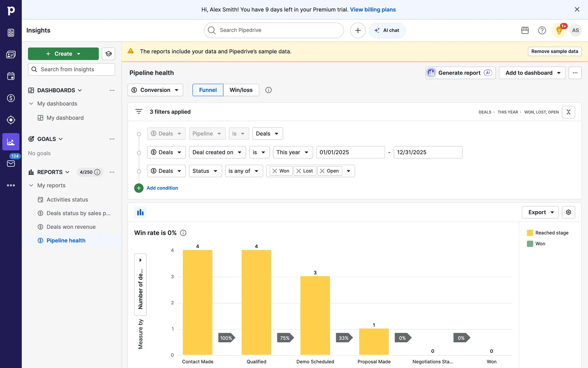Screen dimensions: 588x368
Task: Click the start date 01/01/2025 field
Action: 350,152
